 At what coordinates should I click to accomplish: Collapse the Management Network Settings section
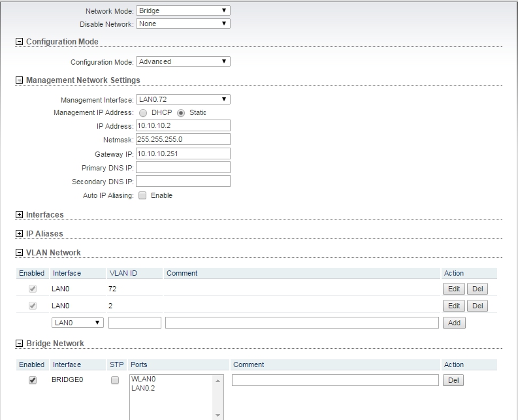pyautogui.click(x=19, y=80)
